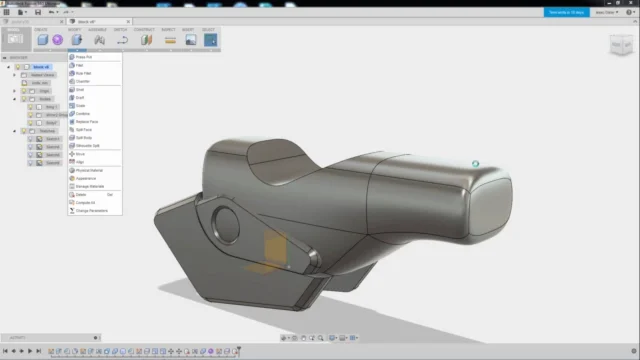Select the Model workspace button
The width and height of the screenshot is (640, 360).
coord(16,39)
